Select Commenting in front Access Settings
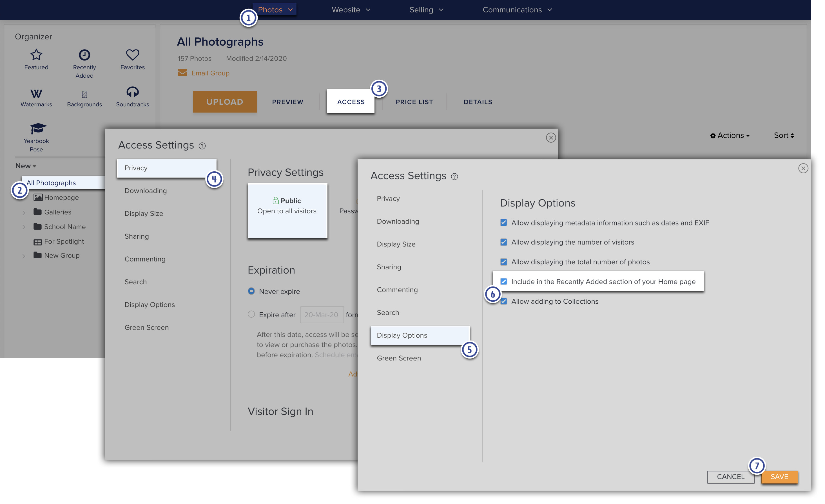 [397, 290]
